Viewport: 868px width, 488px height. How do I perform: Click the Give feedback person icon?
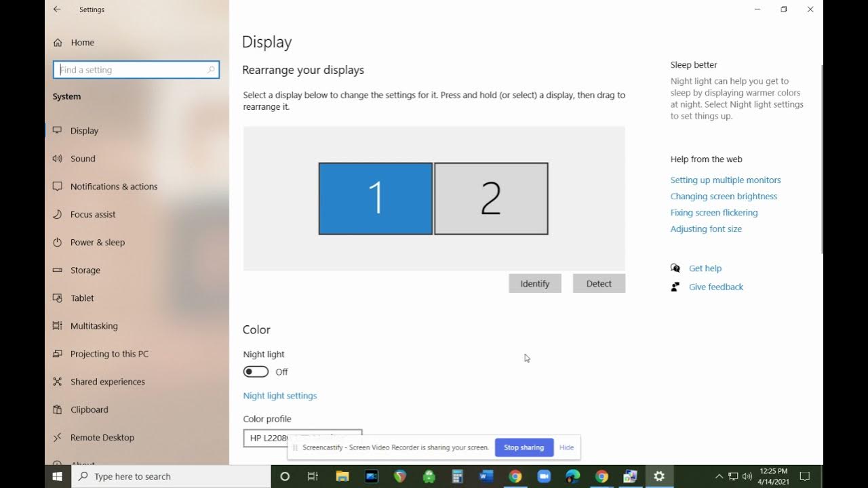click(x=675, y=287)
